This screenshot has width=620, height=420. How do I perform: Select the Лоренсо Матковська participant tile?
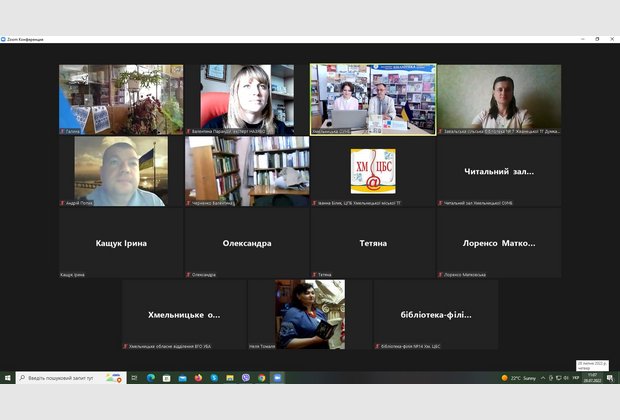pos(499,242)
